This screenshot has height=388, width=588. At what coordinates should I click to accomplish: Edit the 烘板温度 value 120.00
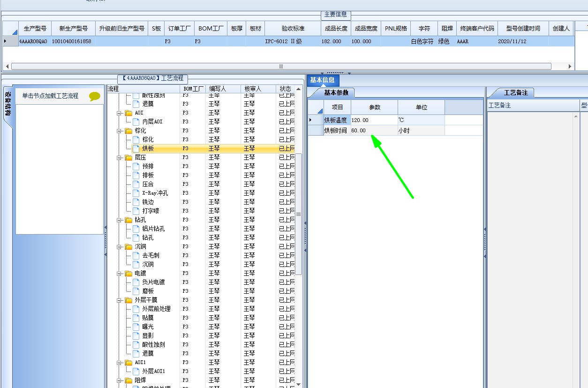(x=374, y=120)
